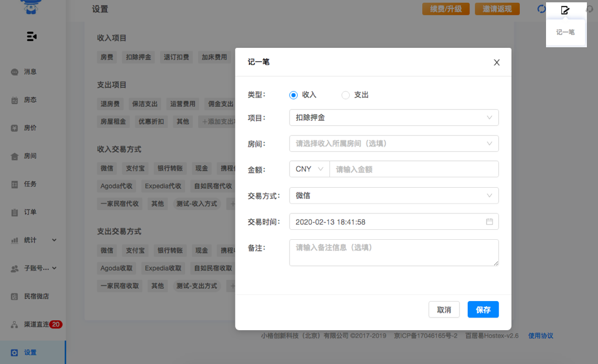
Task: Click the 自如民宿收取 tag
Action: click(x=213, y=268)
